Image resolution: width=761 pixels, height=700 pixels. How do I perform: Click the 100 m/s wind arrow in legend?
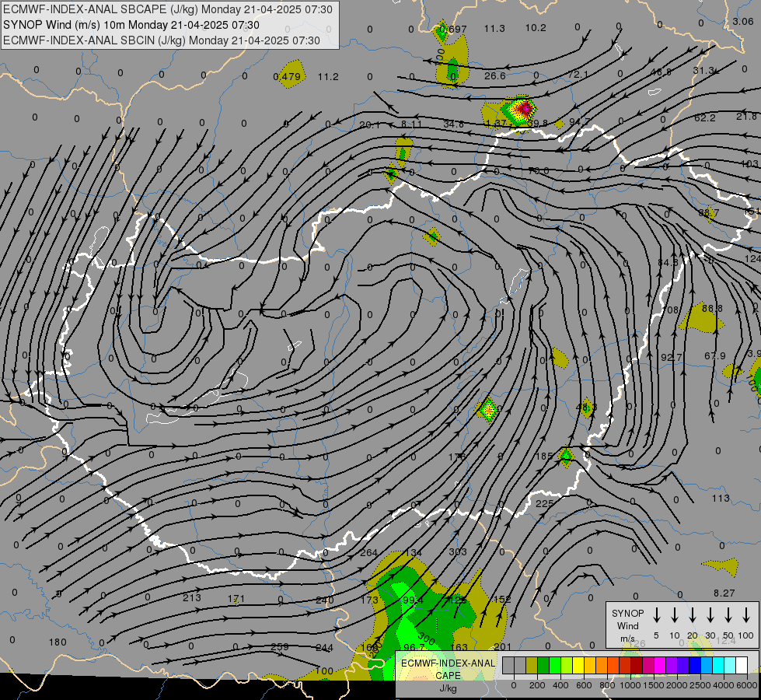tap(746, 615)
